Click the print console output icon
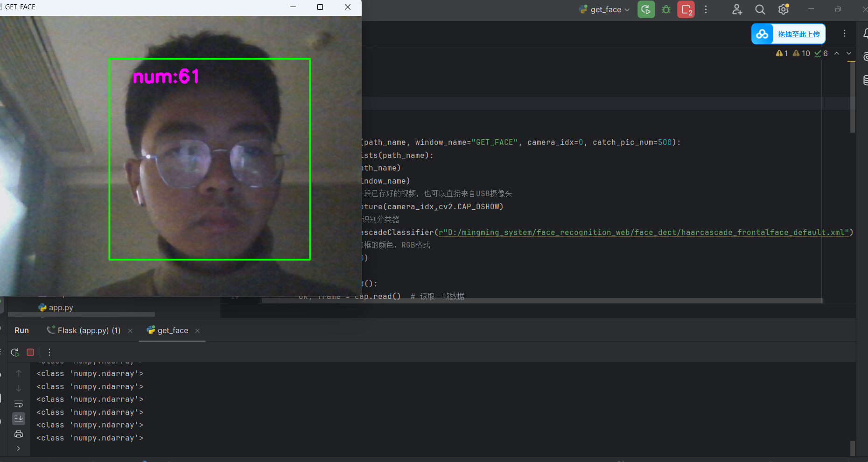 click(x=19, y=434)
